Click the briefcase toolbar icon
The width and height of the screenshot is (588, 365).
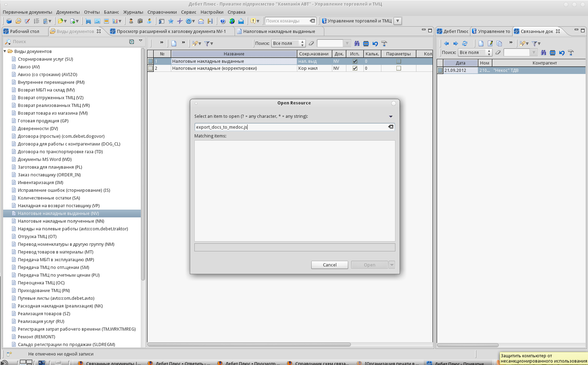140,21
